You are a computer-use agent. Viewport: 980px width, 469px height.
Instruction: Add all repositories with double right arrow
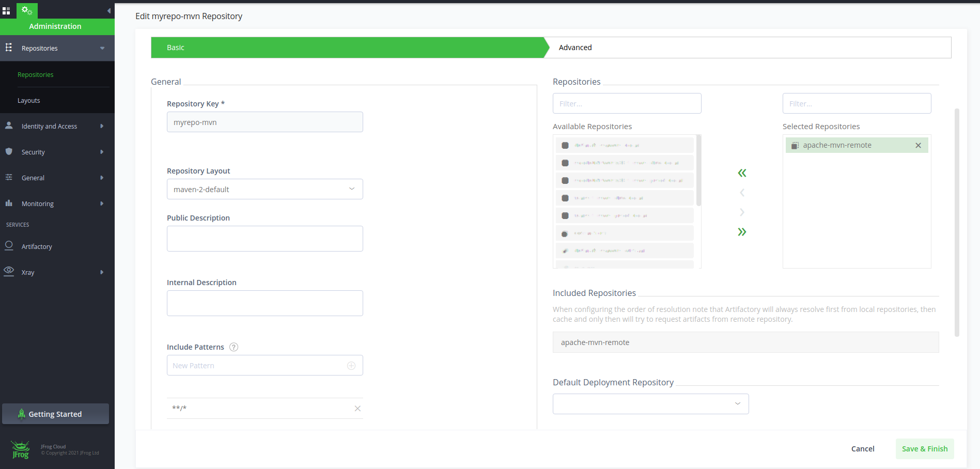coord(742,232)
